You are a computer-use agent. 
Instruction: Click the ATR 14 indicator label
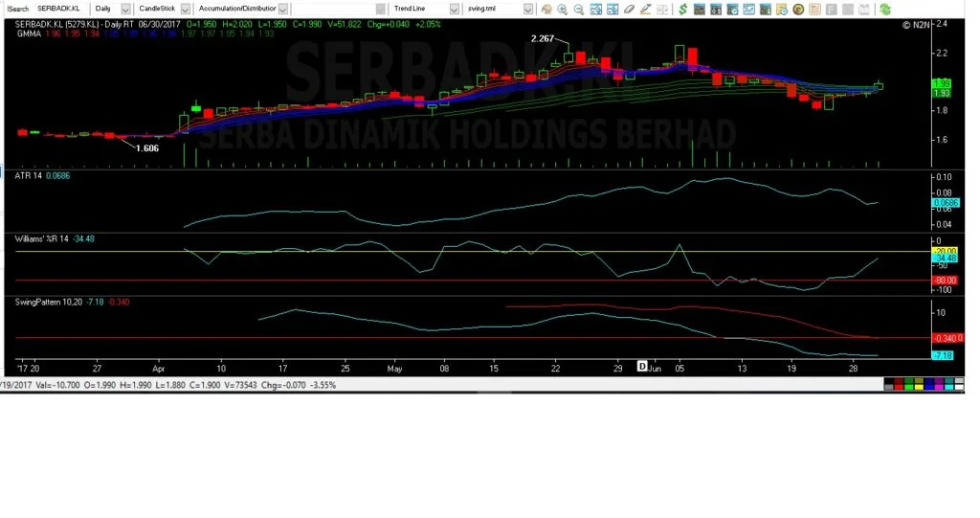pyautogui.click(x=28, y=176)
